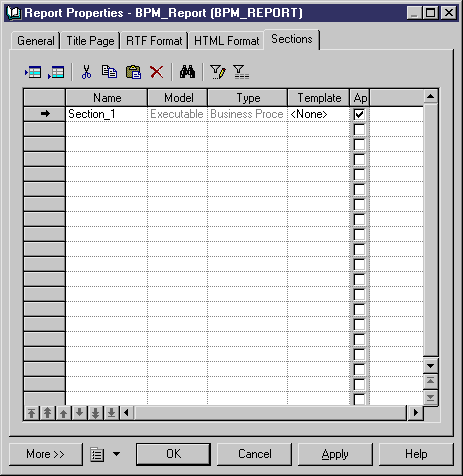This screenshot has width=463, height=476.
Task: Open the dropdown arrow next to the properties menu icon
Action: point(116,454)
